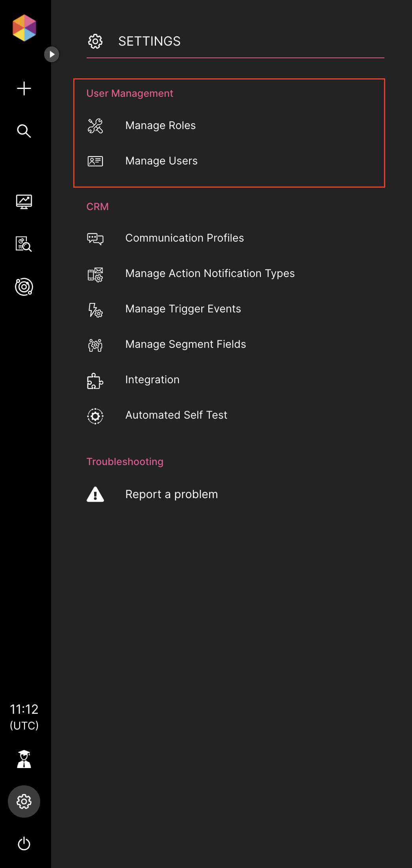Screen dimensions: 412x868
Task: Go to Manage Trigger Events
Action: (183, 309)
